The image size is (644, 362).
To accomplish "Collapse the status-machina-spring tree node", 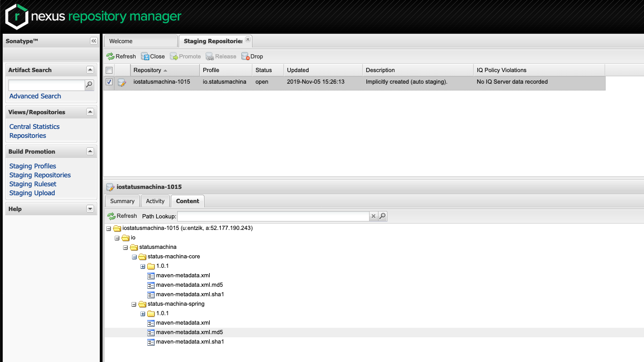I will (x=134, y=304).
